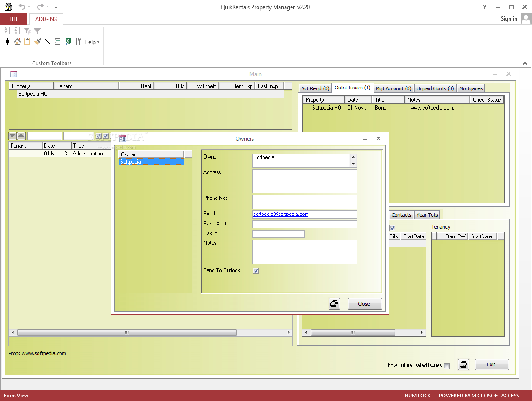
Task: Select Softpedia in the Owner list
Action: (151, 162)
